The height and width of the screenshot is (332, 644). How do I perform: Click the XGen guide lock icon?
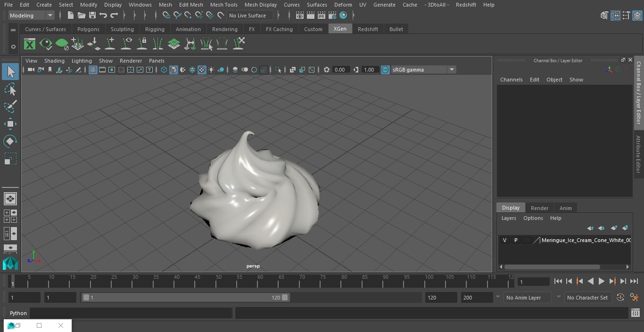coord(142,44)
